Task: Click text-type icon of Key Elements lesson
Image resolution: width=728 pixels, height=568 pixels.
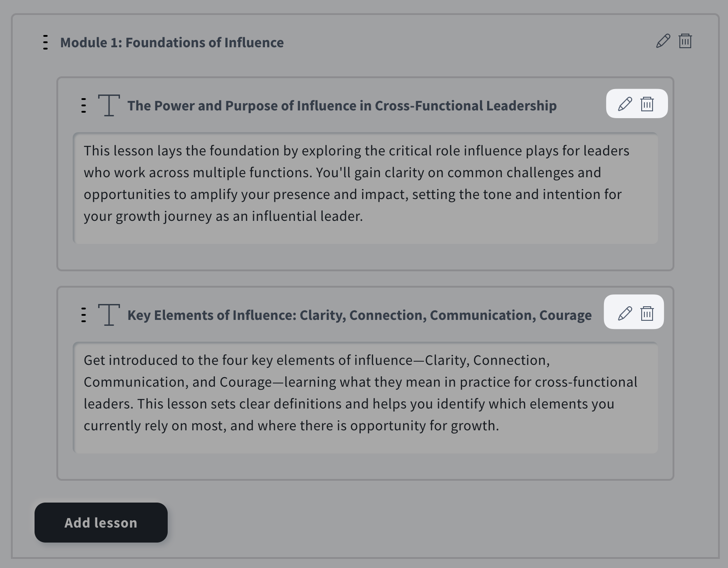Action: 109,315
